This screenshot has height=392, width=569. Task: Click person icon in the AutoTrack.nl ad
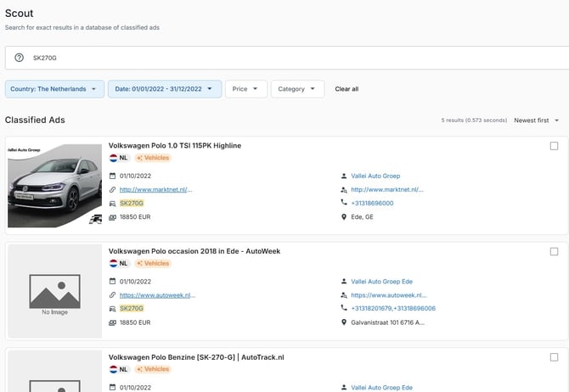point(344,387)
